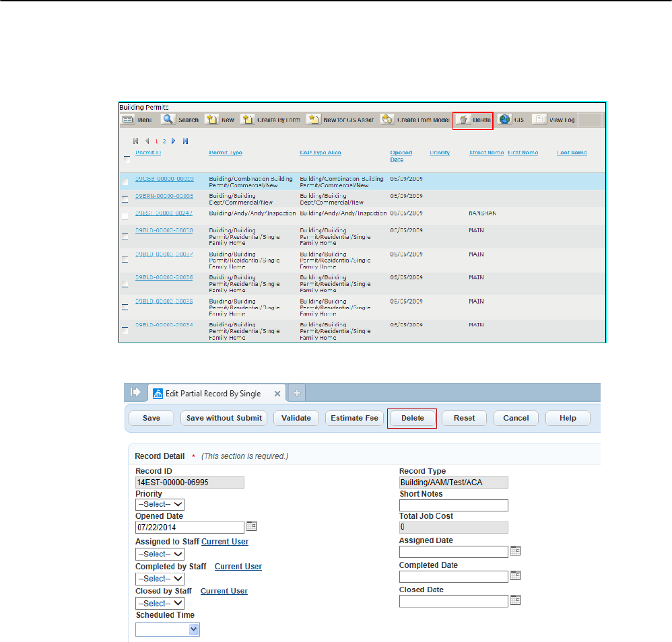
Task: Open the Scheduled Time dropdown
Action: (x=168, y=629)
